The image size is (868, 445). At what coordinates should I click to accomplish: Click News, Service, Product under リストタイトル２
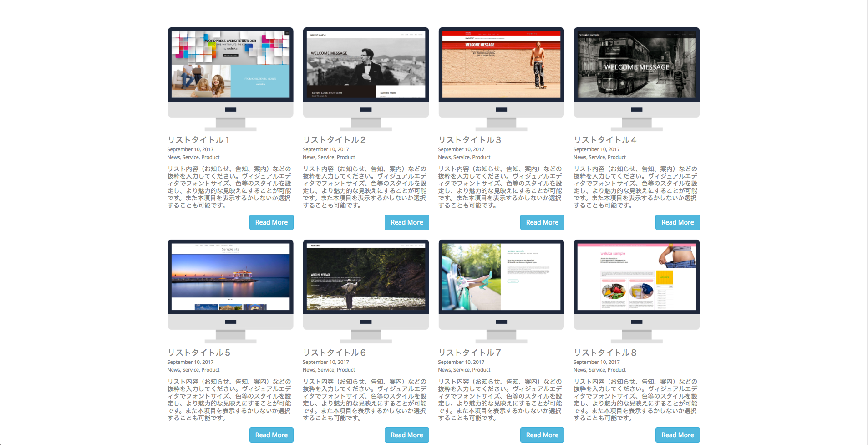(x=329, y=157)
